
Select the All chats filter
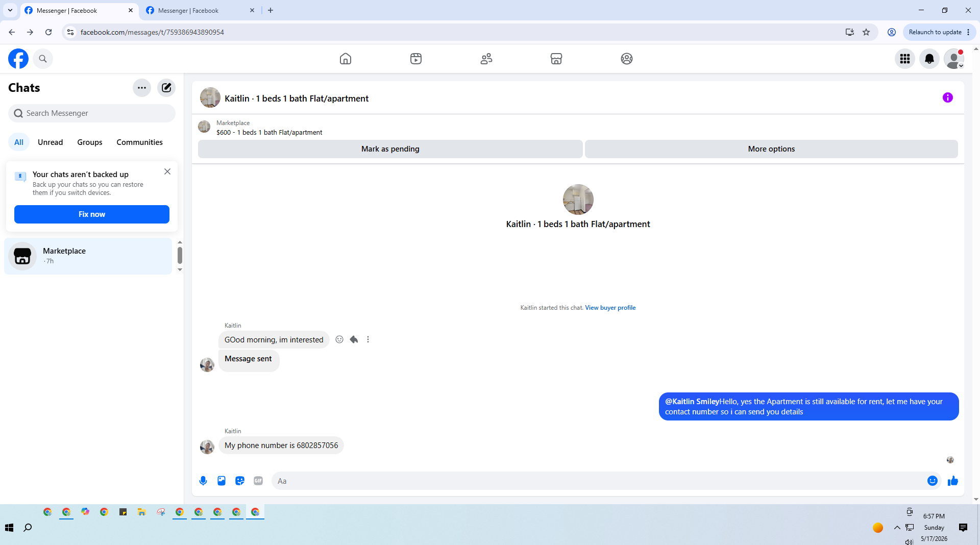coord(19,142)
